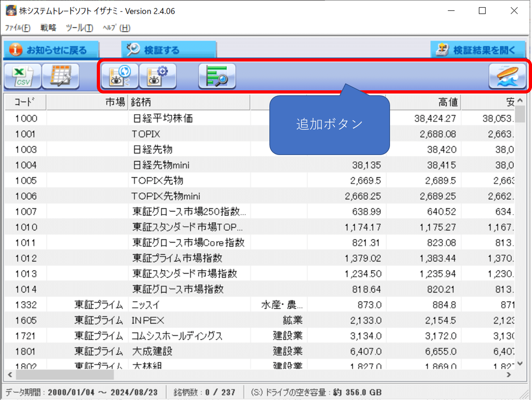
Task: Click code cell 1605
Action: point(26,320)
